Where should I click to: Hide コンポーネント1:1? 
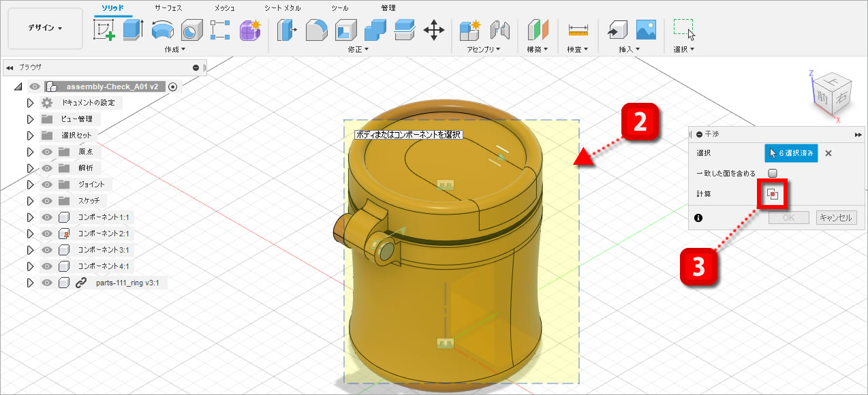click(x=47, y=217)
